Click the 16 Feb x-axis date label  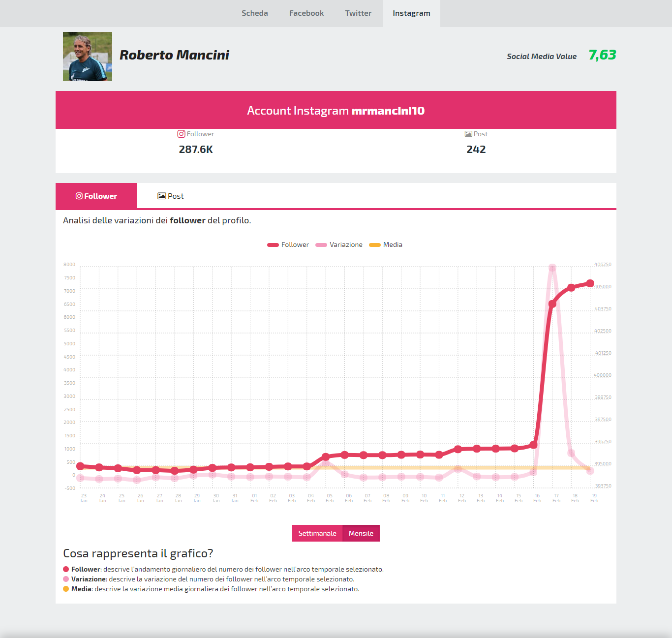pyautogui.click(x=537, y=498)
